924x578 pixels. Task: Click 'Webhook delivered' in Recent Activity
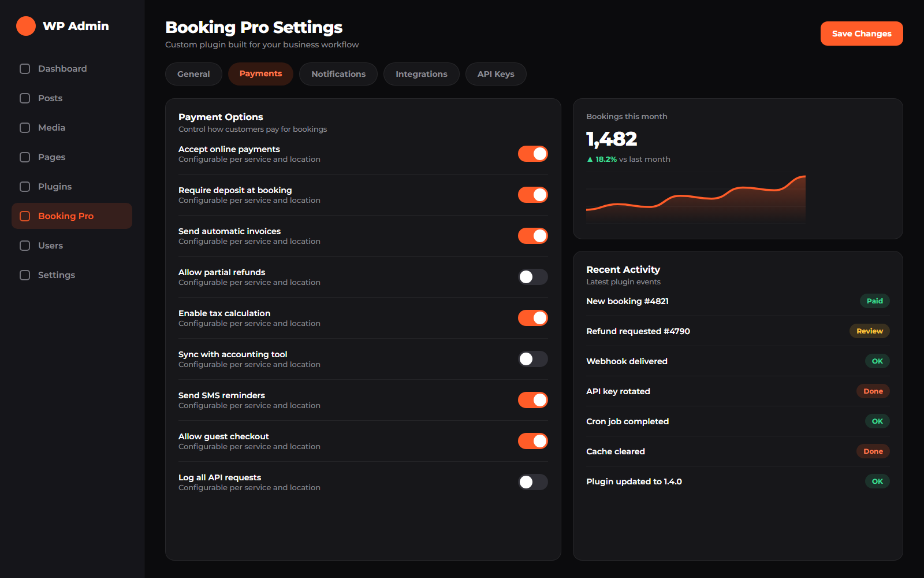pos(738,361)
